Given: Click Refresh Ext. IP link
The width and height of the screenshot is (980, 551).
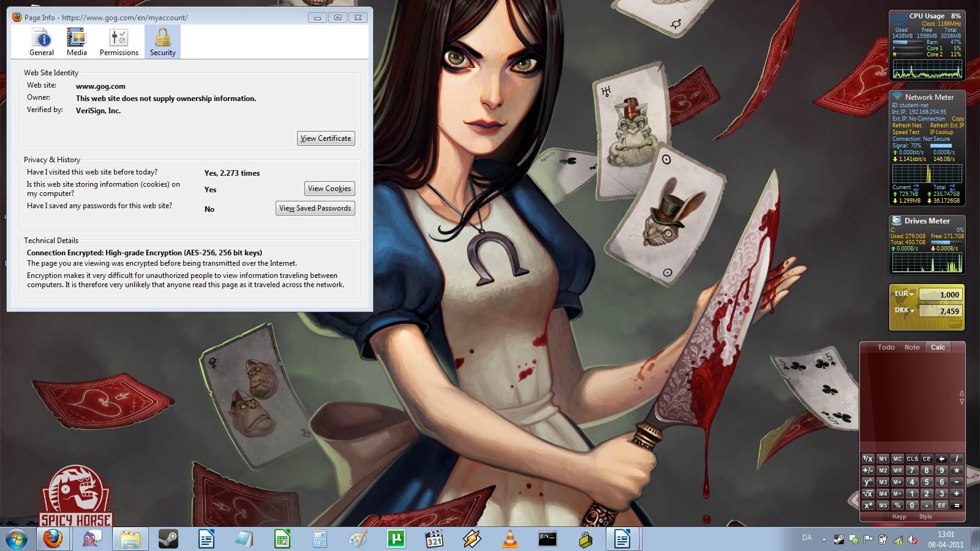Looking at the screenshot, I should click(x=947, y=126).
